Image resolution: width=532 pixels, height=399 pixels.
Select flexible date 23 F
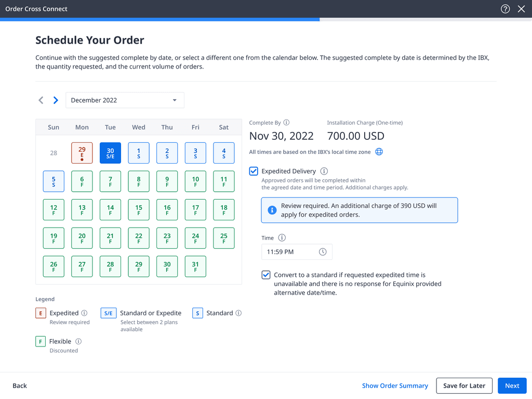click(x=167, y=238)
